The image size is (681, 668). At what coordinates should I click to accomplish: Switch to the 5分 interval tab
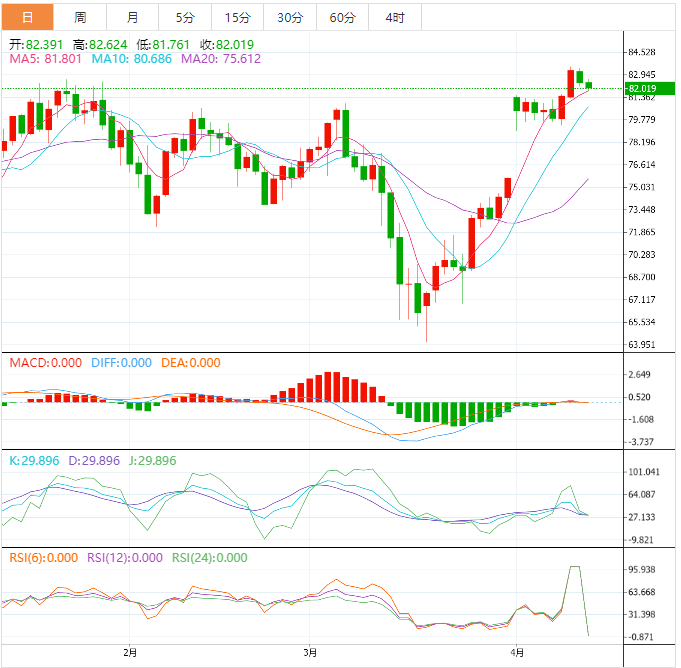tap(185, 17)
